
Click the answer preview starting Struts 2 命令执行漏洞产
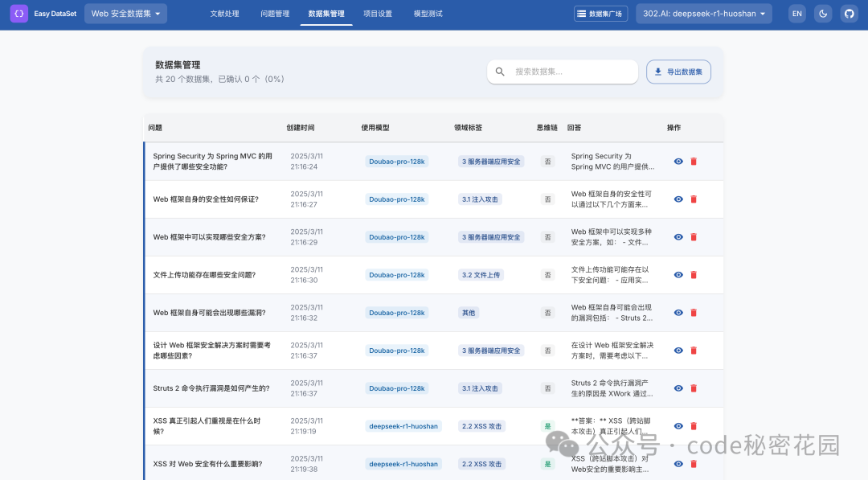[612, 388]
